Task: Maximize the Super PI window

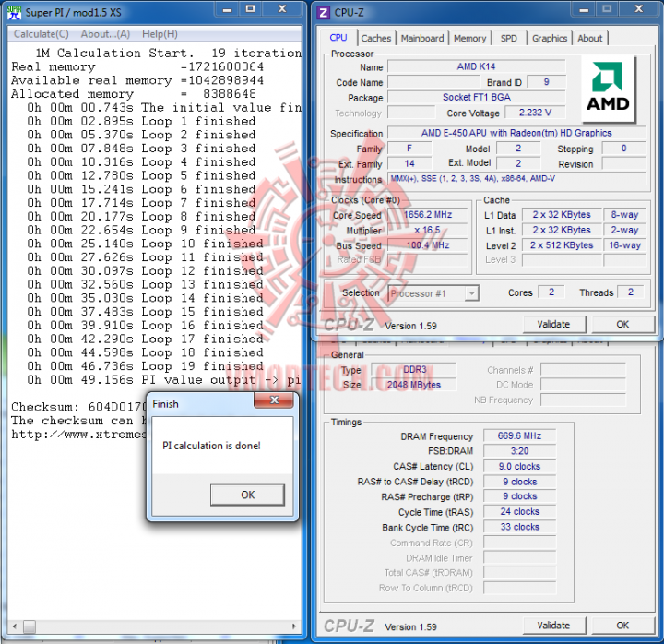Action: [251, 9]
